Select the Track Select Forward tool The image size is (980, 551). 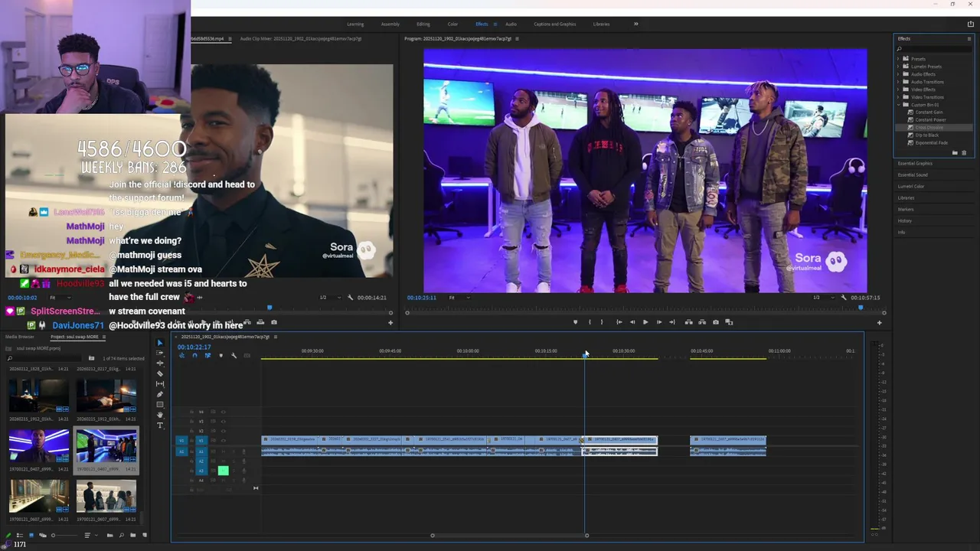[160, 353]
